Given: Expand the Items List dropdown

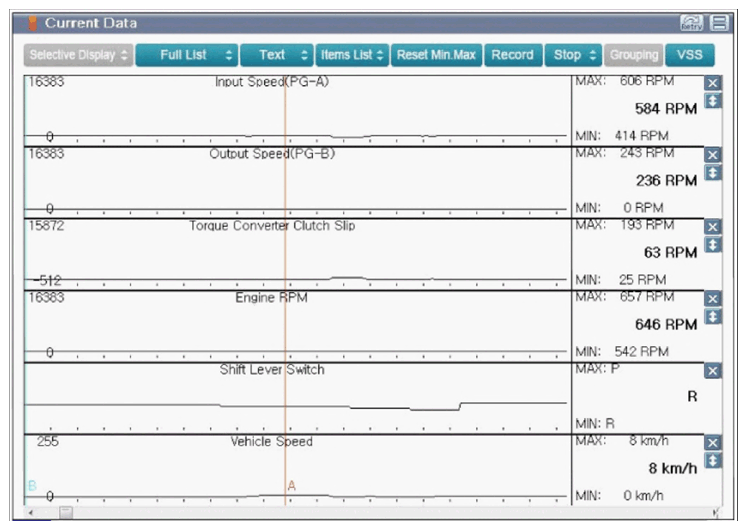Looking at the screenshot, I should (352, 55).
